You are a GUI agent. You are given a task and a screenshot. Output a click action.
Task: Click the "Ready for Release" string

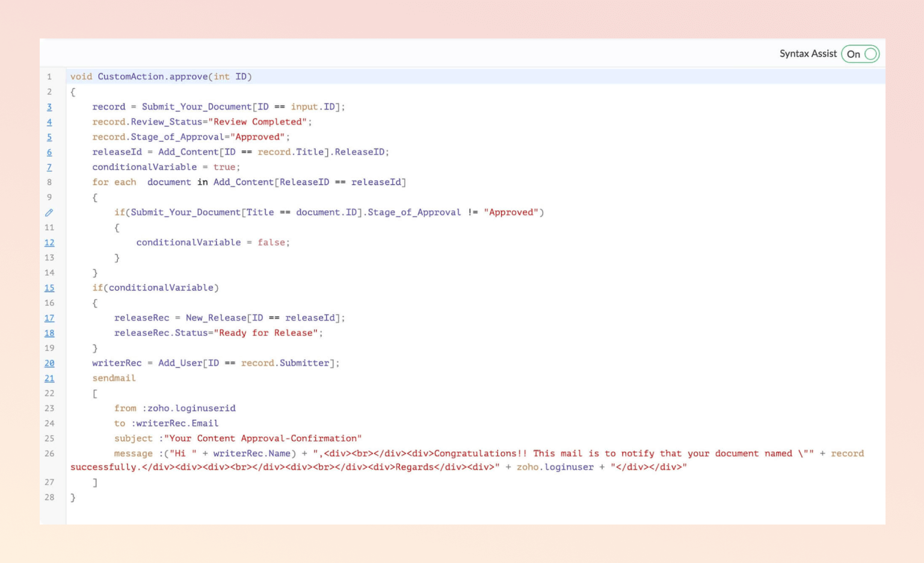pos(265,333)
